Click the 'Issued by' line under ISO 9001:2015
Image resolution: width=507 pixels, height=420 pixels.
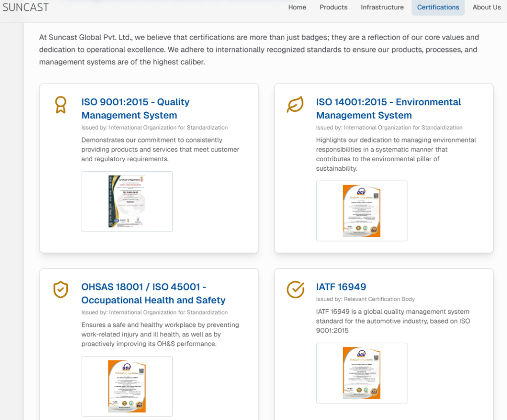[154, 128]
